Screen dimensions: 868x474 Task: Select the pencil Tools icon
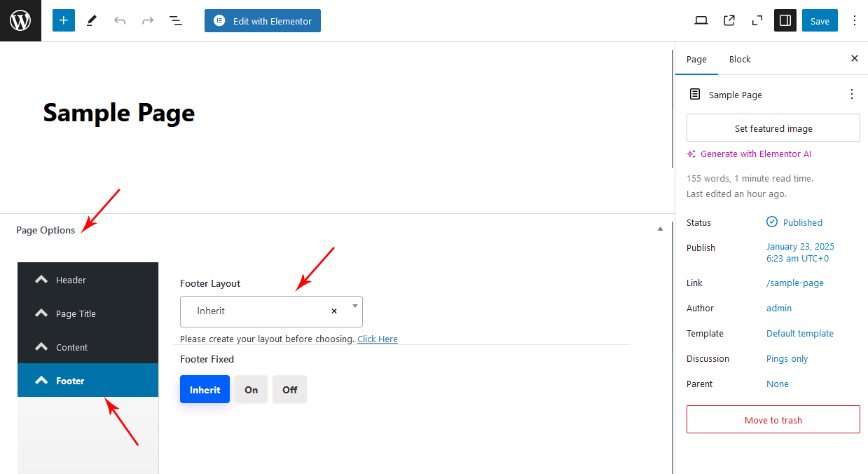pyautogui.click(x=92, y=20)
